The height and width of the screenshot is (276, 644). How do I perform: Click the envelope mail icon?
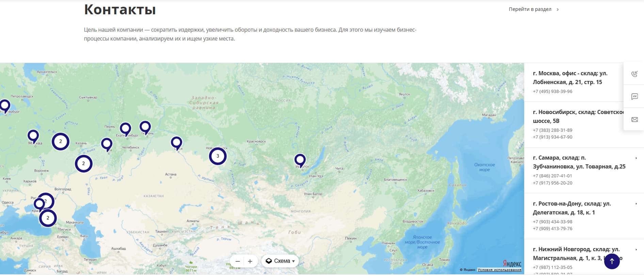634,119
